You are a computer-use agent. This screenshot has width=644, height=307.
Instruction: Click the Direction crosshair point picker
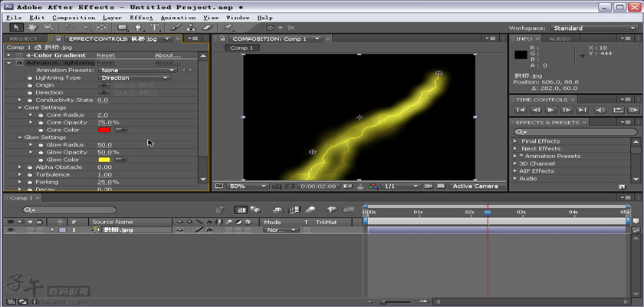(104, 92)
